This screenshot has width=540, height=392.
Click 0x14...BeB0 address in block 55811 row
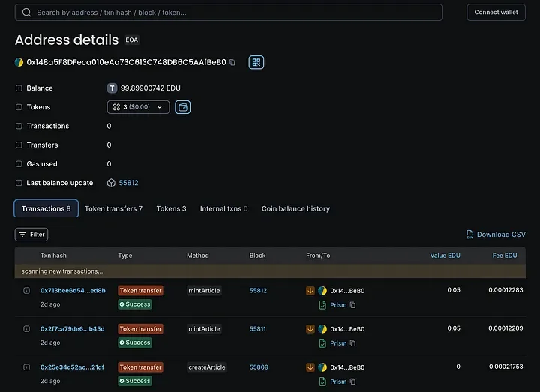(x=347, y=329)
